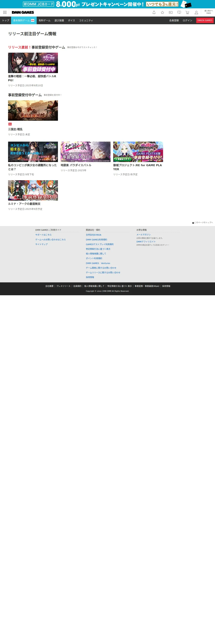Open DMMアフィリエイト footer link
The height and width of the screenshot is (644, 215).
(146, 242)
